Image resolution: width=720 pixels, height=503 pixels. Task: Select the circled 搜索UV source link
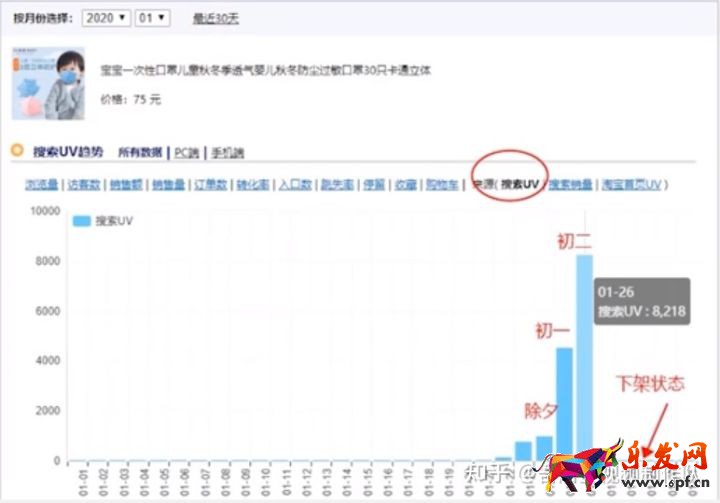(x=519, y=185)
